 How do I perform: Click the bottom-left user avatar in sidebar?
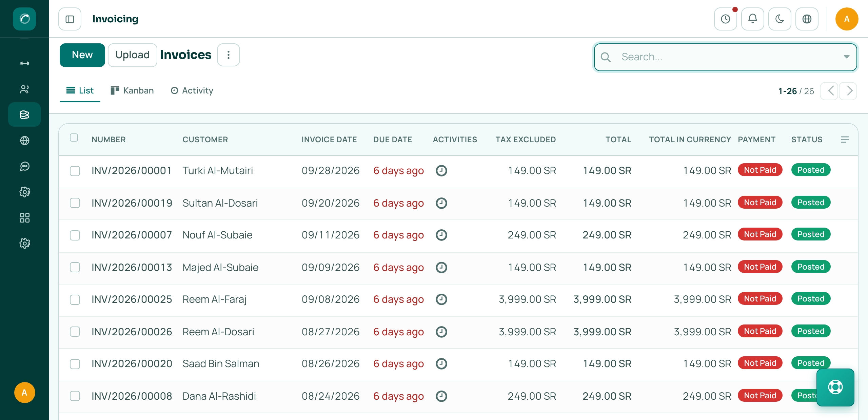[24, 393]
